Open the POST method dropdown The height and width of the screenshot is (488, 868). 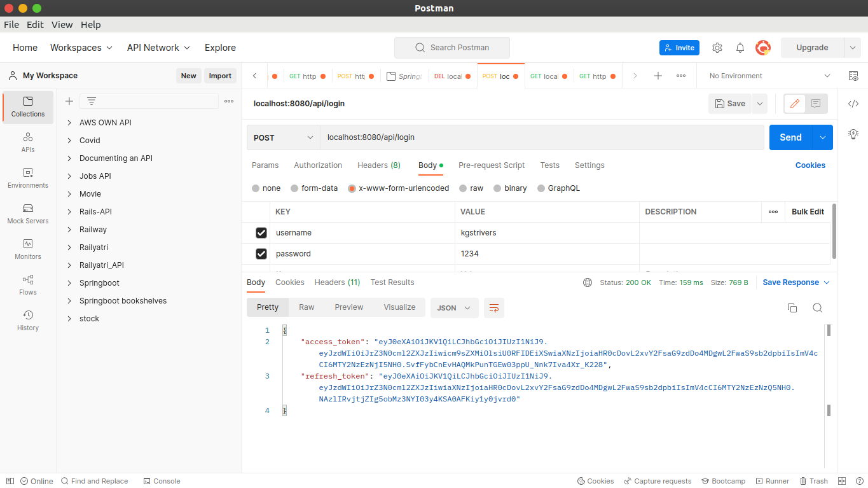(283, 137)
